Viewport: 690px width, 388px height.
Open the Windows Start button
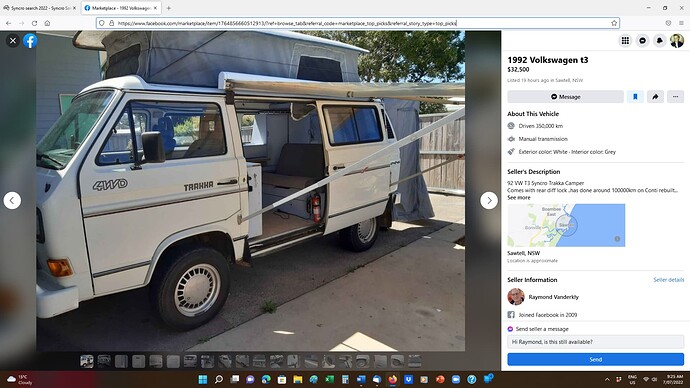(203, 379)
